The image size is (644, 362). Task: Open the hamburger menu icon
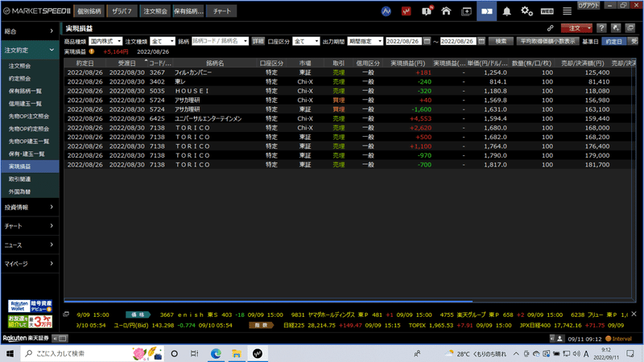(x=568, y=11)
